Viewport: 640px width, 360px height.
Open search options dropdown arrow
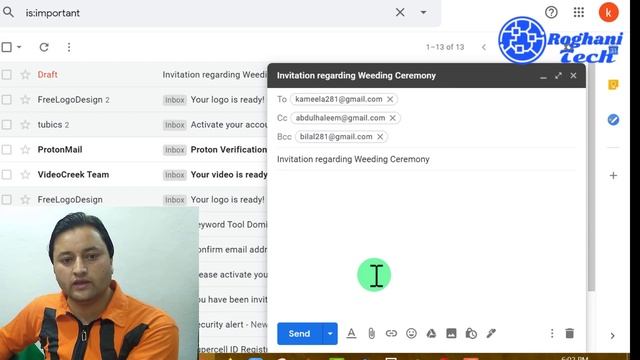coord(423,13)
